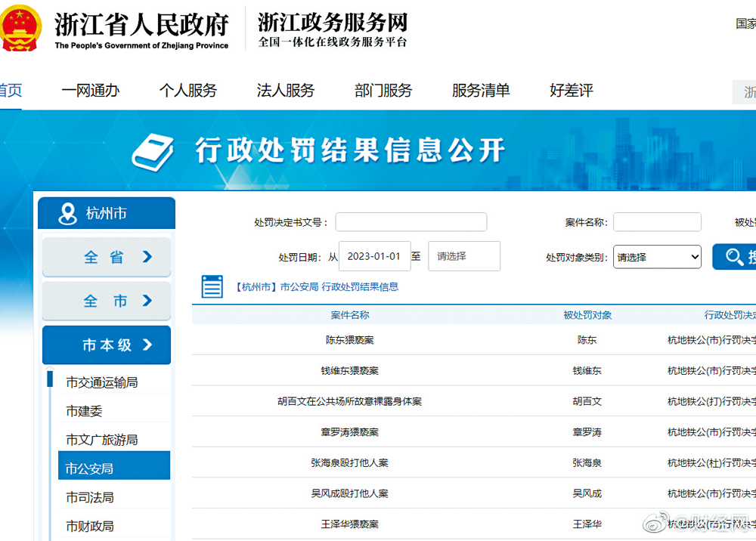756x541 pixels.
Task: Select 个人服务 from the navigation menu
Action: click(188, 90)
